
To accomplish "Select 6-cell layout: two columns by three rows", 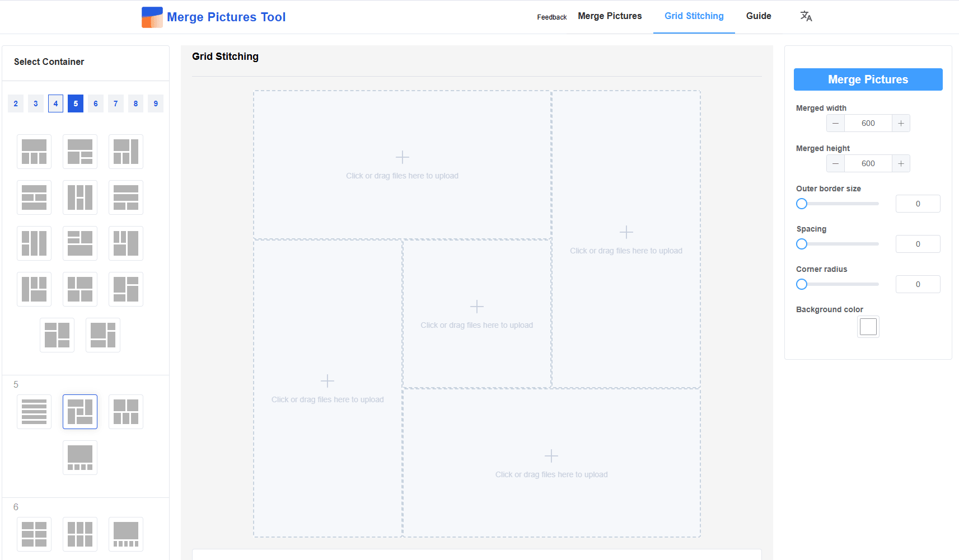I will click(34, 534).
